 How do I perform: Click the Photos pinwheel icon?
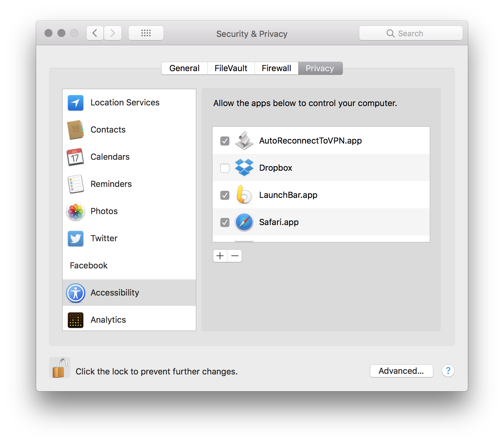(x=76, y=211)
